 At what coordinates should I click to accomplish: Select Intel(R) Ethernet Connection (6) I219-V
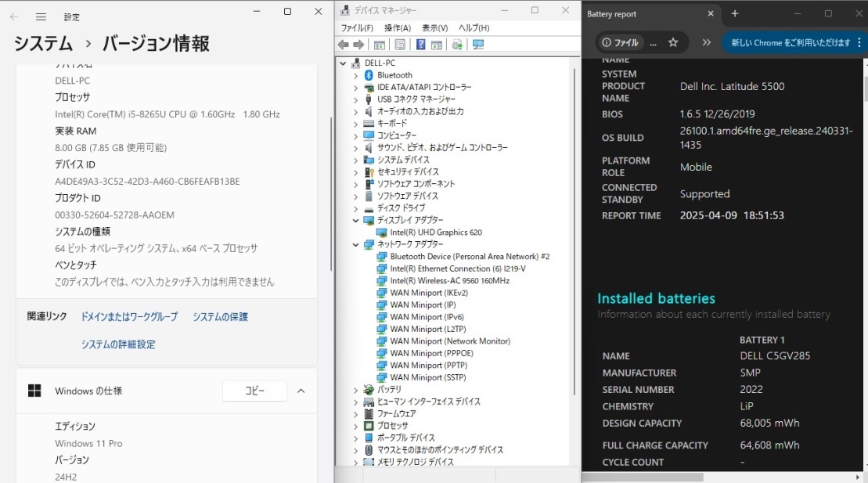(x=458, y=269)
